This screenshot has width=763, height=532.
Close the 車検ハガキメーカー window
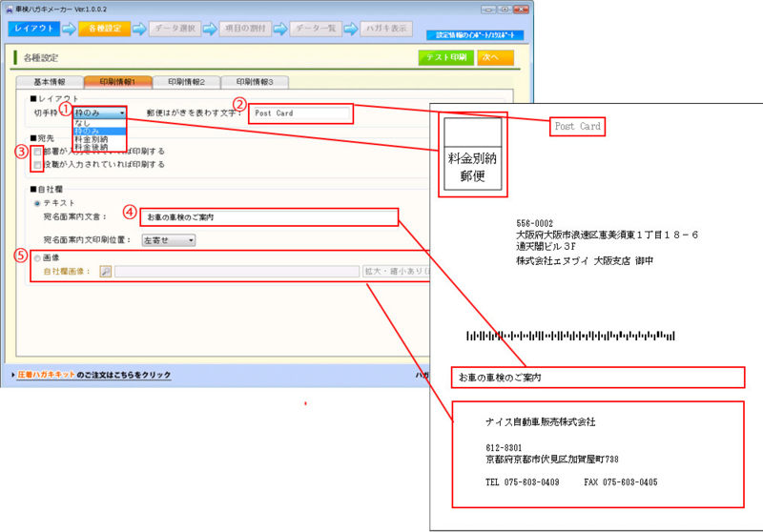(521, 10)
